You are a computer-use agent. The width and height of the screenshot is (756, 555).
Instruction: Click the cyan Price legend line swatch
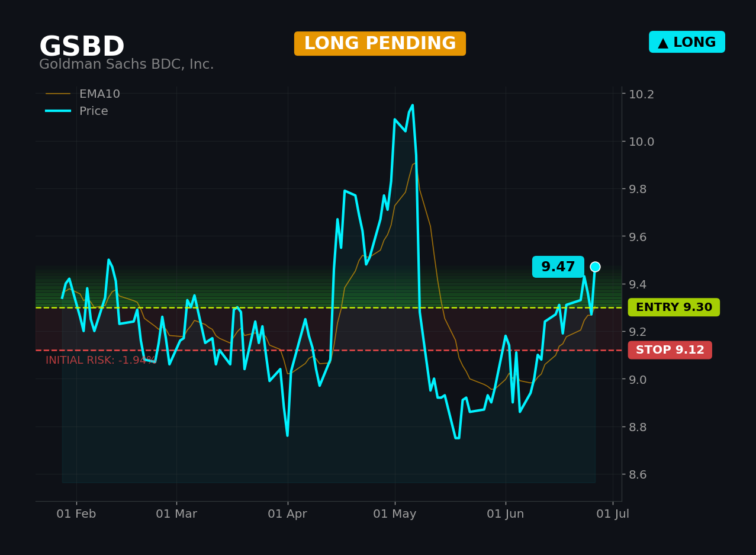pyautogui.click(x=58, y=111)
